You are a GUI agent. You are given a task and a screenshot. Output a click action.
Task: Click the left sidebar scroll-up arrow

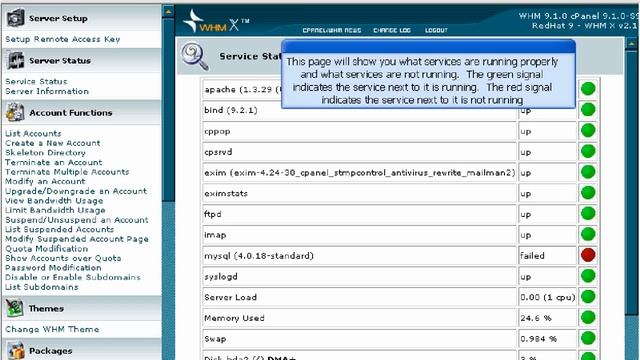(168, 12)
